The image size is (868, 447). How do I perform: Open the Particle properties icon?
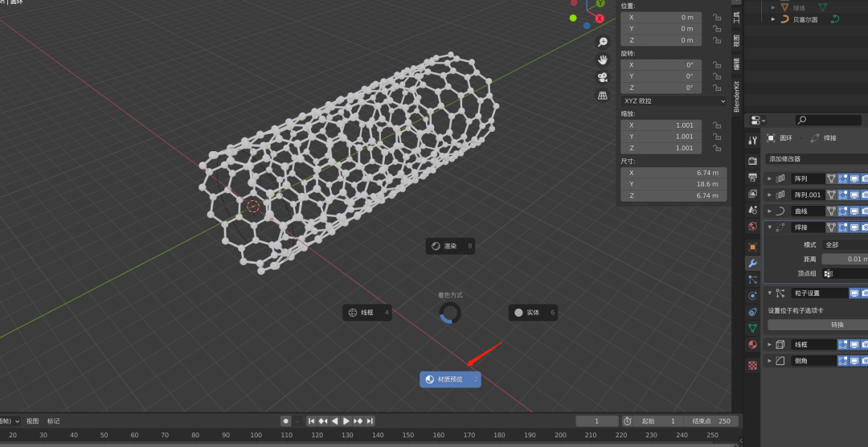click(x=752, y=280)
